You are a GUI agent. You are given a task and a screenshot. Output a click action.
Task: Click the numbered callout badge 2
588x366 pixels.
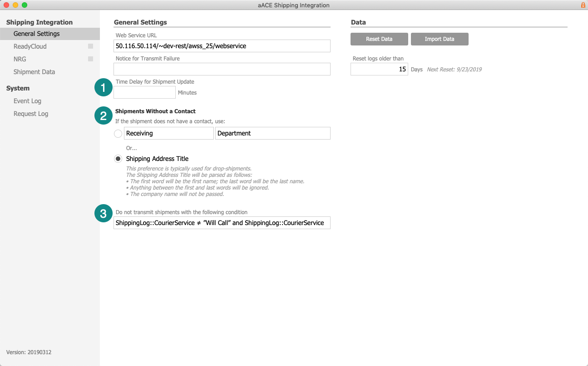tap(104, 115)
